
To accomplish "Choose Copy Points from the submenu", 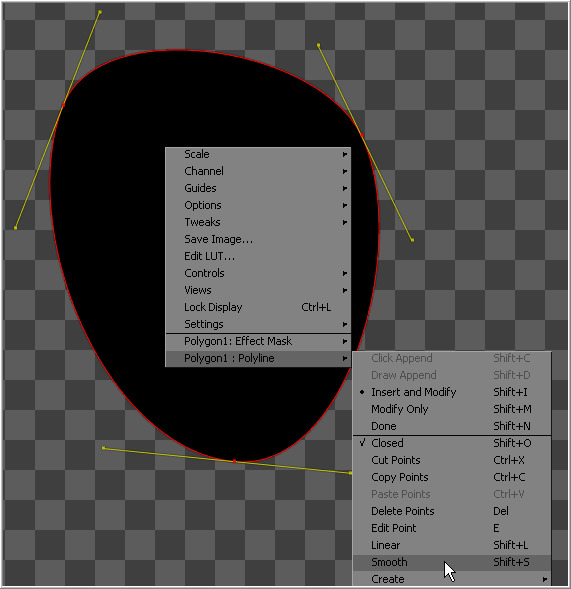I will [x=452, y=477].
